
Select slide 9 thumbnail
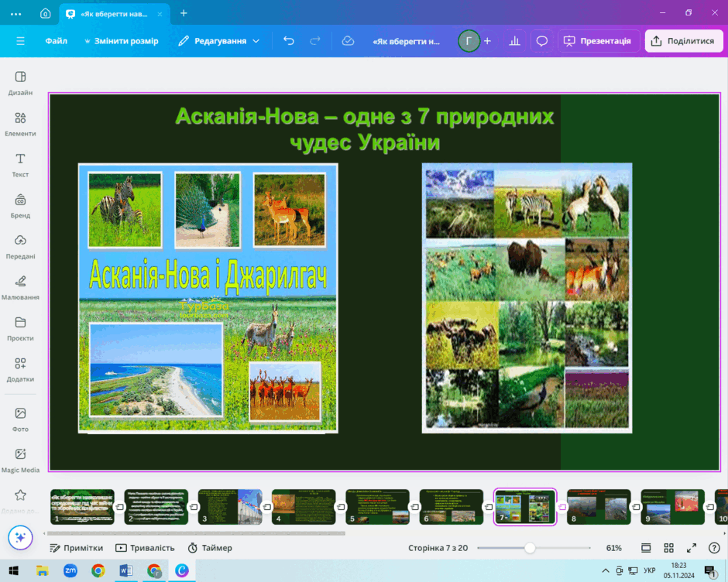pyautogui.click(x=673, y=506)
